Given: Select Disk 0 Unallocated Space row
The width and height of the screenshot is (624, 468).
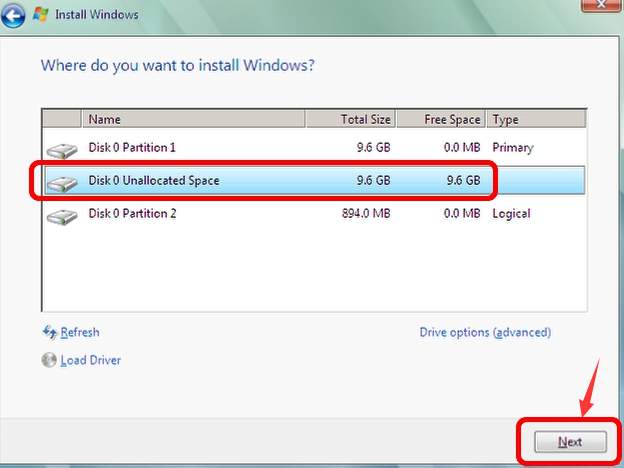Looking at the screenshot, I should click(x=314, y=180).
